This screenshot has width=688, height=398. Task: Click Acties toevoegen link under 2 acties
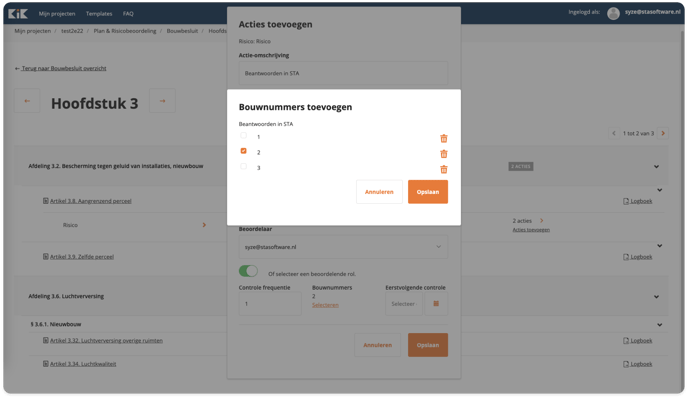531,230
